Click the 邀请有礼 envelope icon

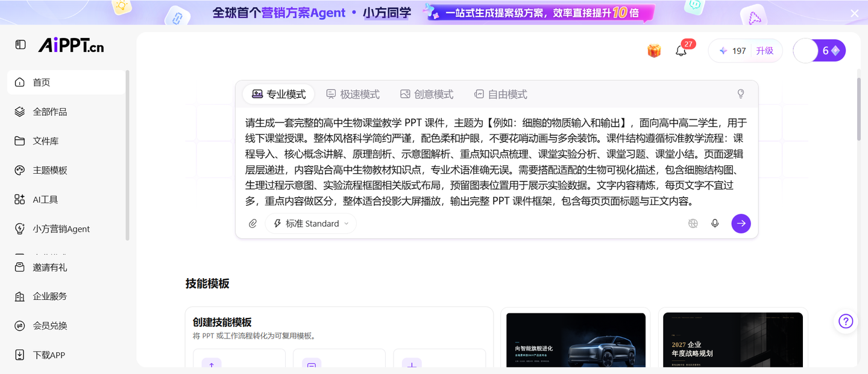click(x=20, y=267)
